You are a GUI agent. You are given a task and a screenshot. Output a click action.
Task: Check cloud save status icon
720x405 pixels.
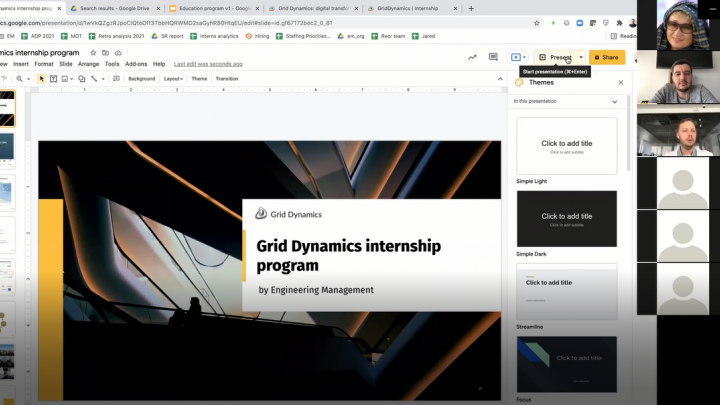click(x=118, y=53)
